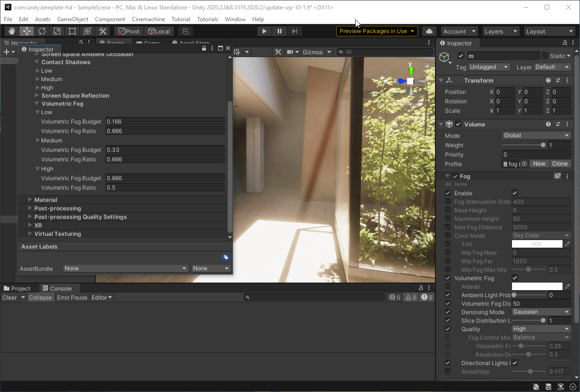
Task: Select the combined Transform tool
Action: [87, 31]
